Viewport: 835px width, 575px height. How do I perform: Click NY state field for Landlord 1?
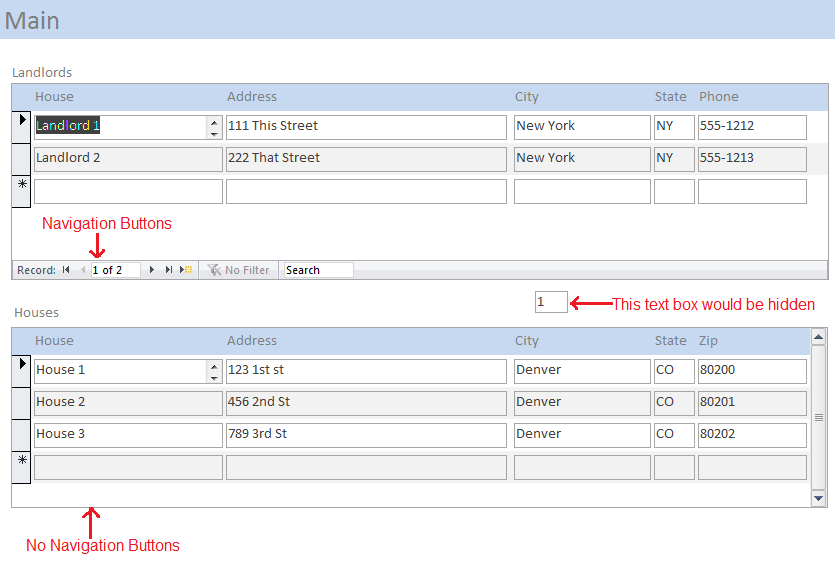coord(674,127)
